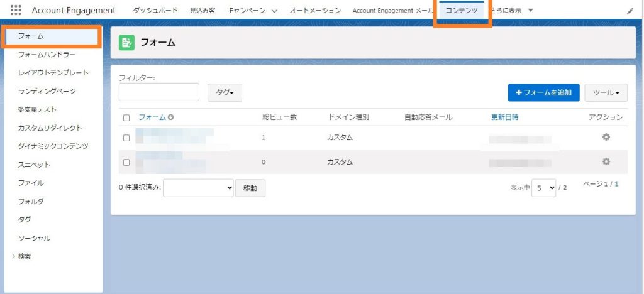Click the 移動 button
Screen dimensions: 644x294
coord(250,188)
